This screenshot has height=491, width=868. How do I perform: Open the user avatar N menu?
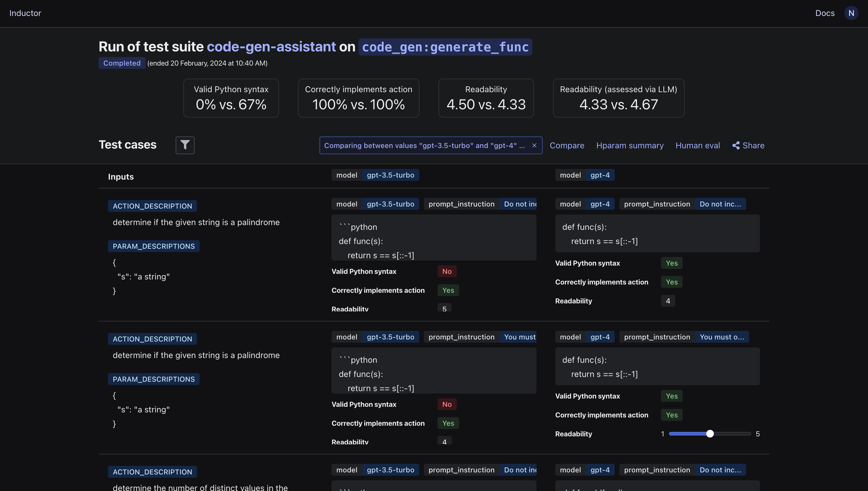point(851,13)
